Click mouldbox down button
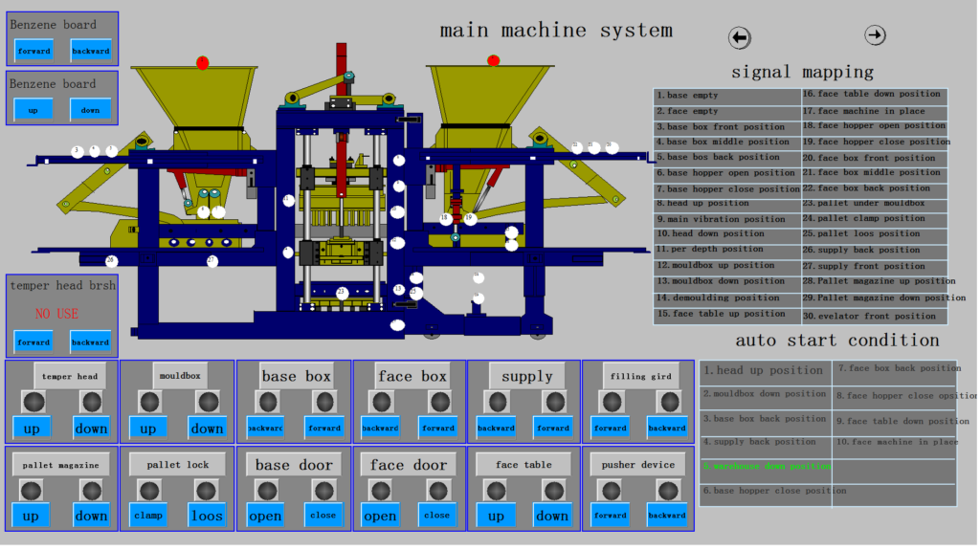The image size is (980, 551). 207,429
